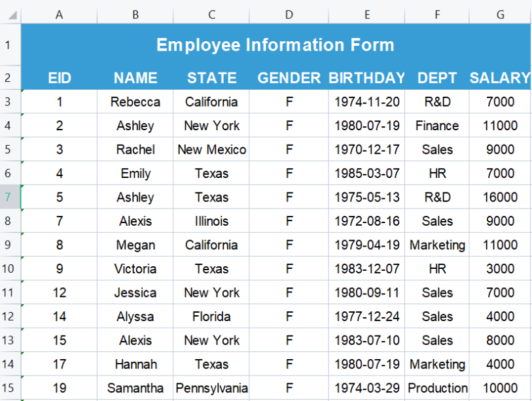Select column A header
Screen dimensions: 532x401
[x=60, y=15]
